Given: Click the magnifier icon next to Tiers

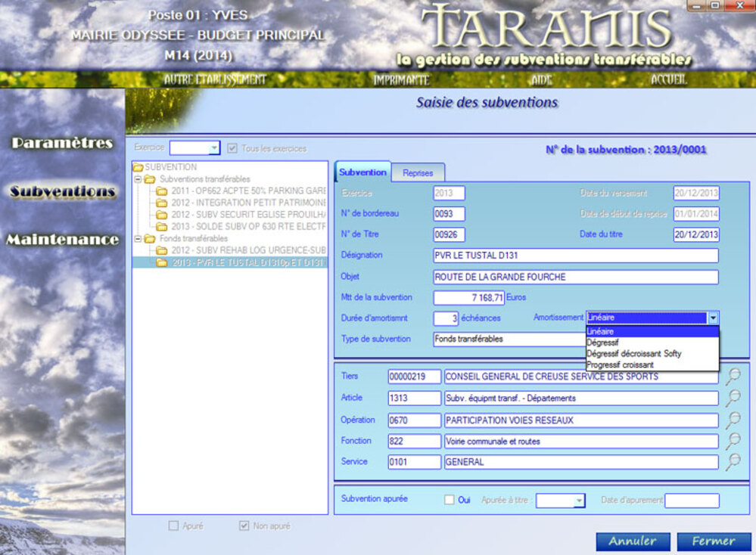Looking at the screenshot, I should tap(733, 377).
